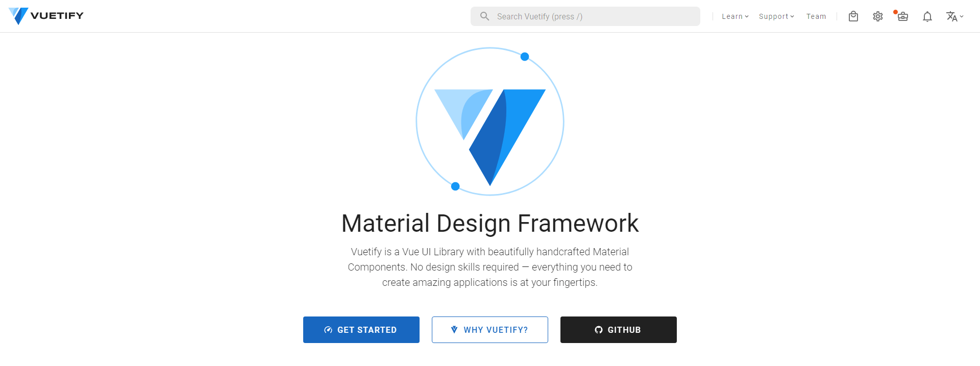Focus the Search Vuetify field
Viewport: 980px width, 366px height.
tap(585, 16)
